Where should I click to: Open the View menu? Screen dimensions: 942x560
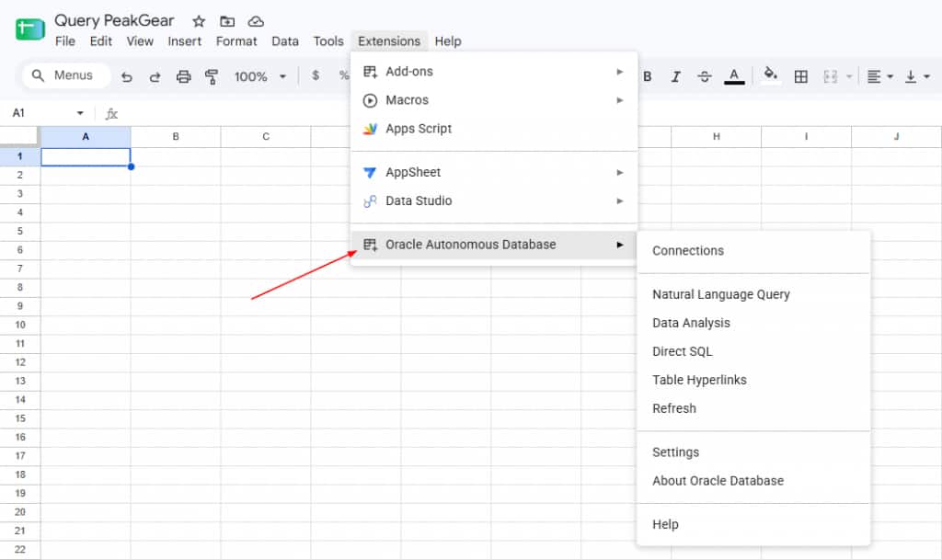tap(140, 41)
